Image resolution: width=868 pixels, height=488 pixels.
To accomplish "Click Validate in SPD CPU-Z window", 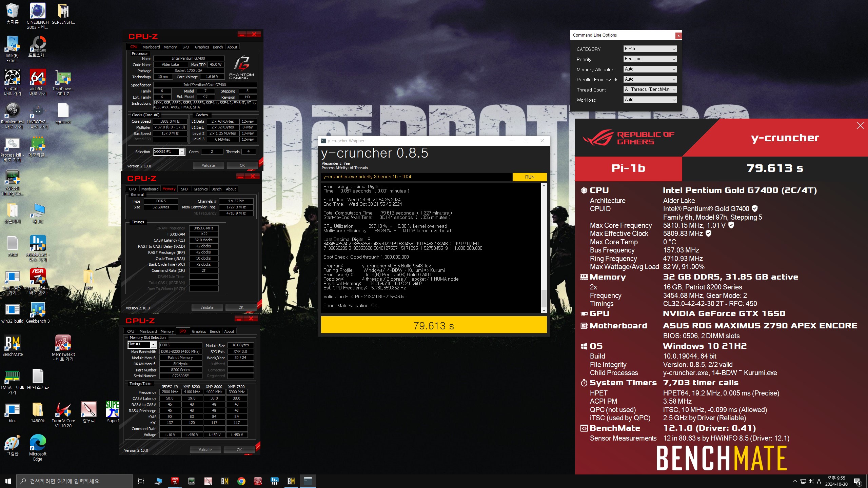I will tap(205, 450).
